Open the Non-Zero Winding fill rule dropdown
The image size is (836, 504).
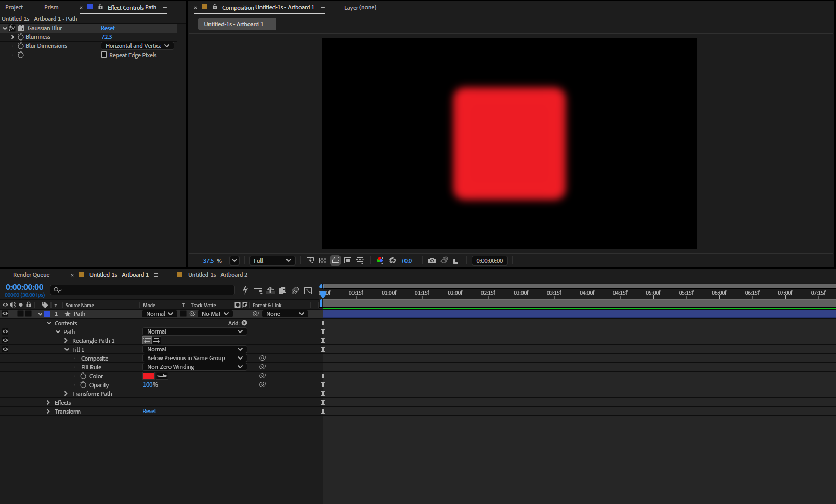pyautogui.click(x=194, y=367)
